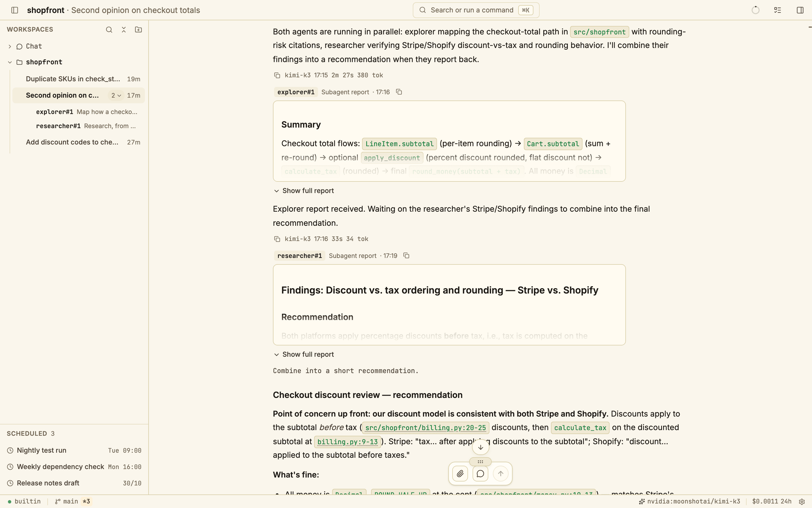The height and width of the screenshot is (508, 812).
Task: Open the task checklist icon in top bar
Action: [x=777, y=10]
